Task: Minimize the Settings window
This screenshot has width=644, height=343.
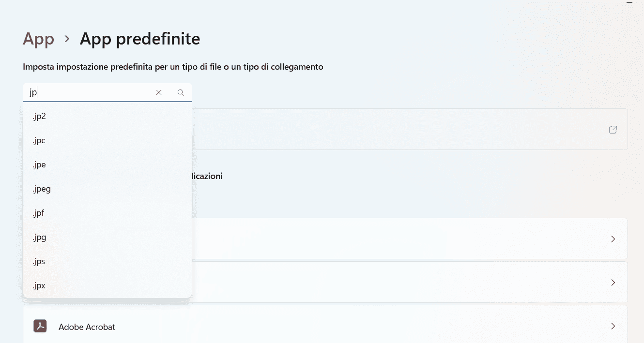Action: click(x=629, y=3)
